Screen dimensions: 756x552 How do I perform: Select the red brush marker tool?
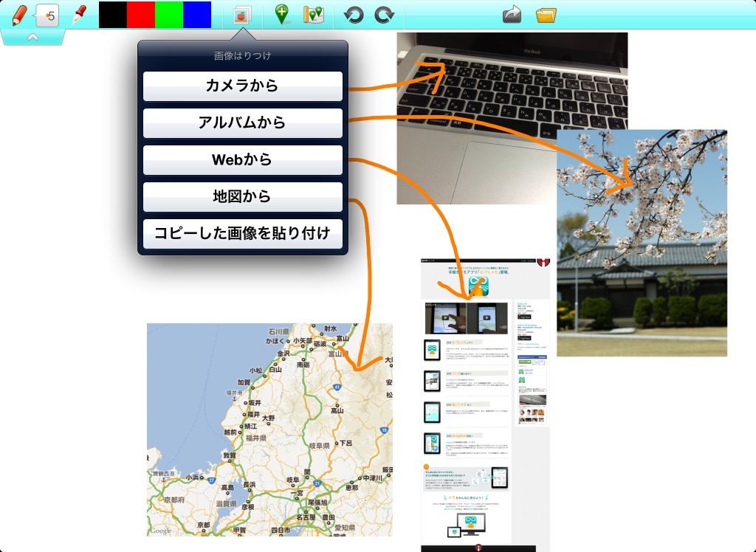tap(79, 15)
